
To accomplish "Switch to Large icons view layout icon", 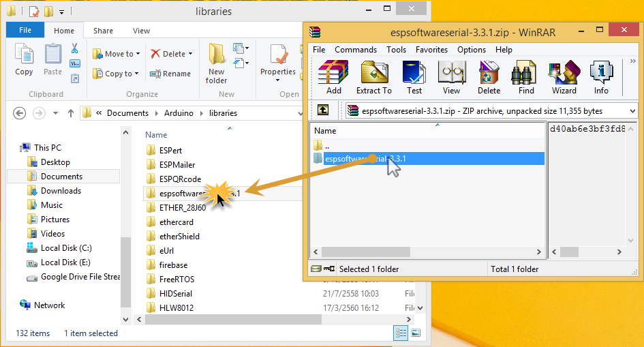I will tap(416, 333).
